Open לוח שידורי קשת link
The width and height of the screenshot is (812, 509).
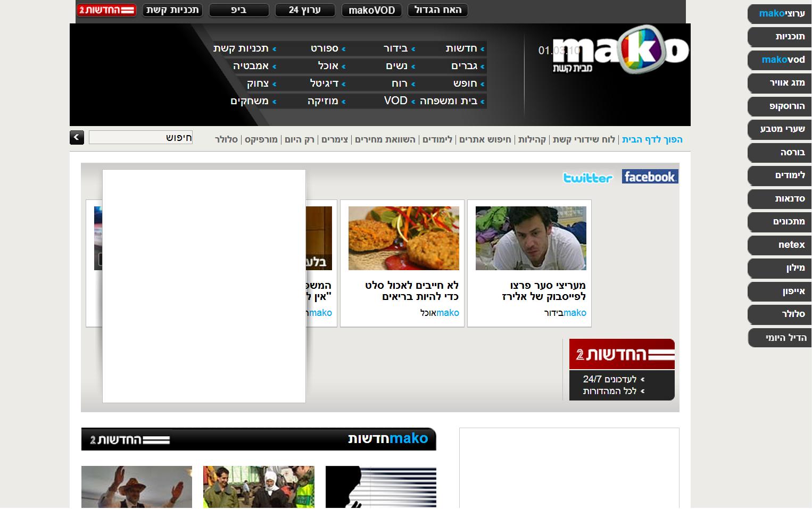click(584, 139)
